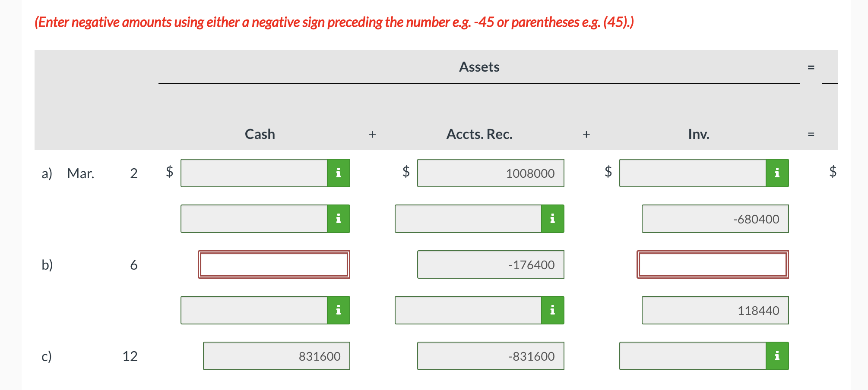This screenshot has height=390, width=868.
Task: Click the i icon on the second Accts. Rec. row
Action: (x=552, y=219)
